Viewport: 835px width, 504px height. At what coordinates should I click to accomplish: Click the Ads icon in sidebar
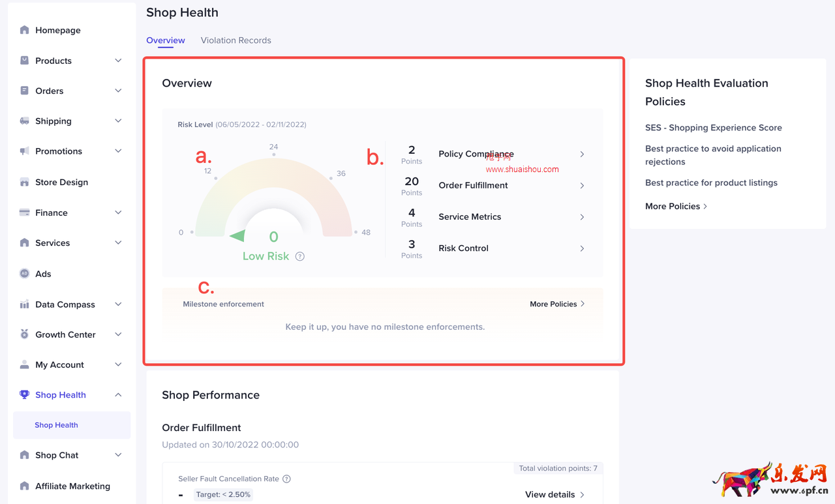coord(24,274)
